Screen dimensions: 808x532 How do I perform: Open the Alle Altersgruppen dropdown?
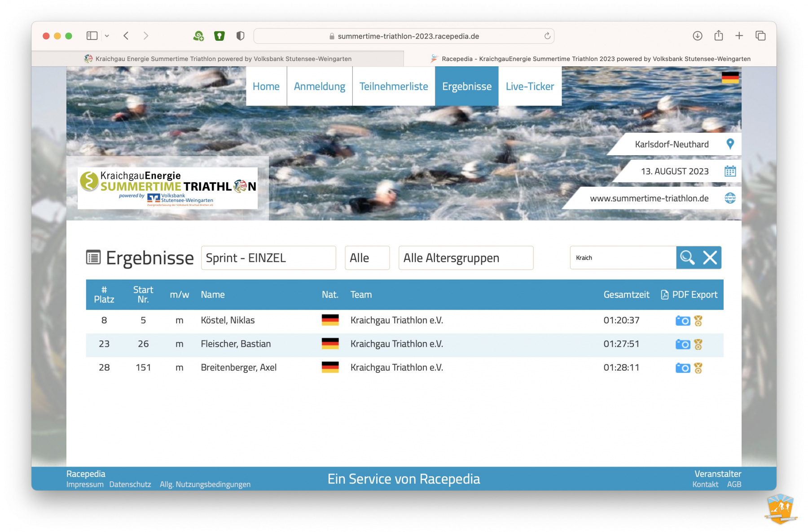[x=465, y=258]
